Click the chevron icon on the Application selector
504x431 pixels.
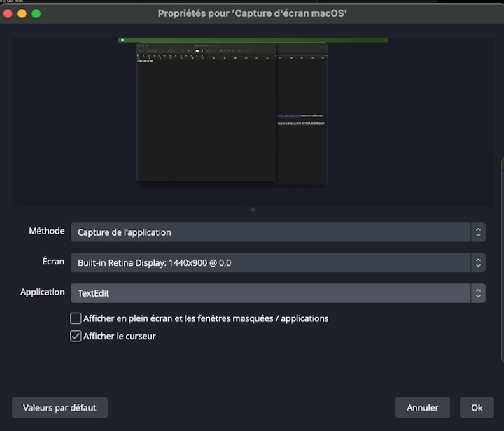pos(478,293)
